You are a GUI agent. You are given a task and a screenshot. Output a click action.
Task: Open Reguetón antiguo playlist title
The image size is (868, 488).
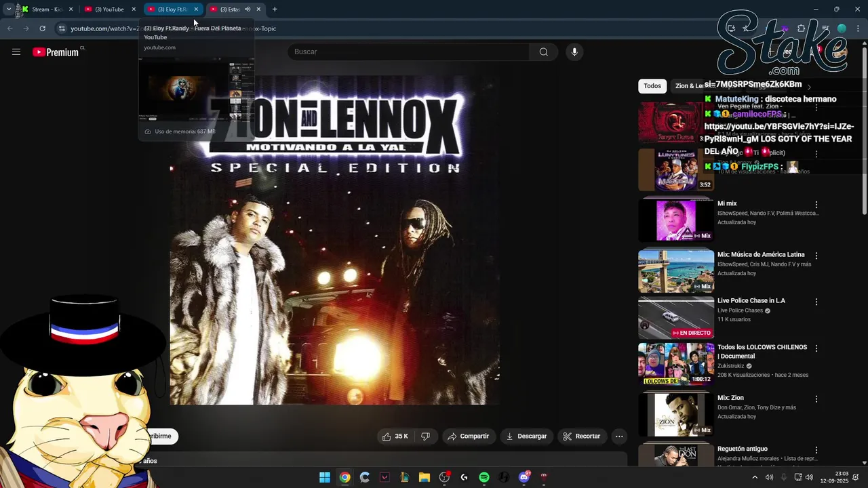pyautogui.click(x=742, y=449)
